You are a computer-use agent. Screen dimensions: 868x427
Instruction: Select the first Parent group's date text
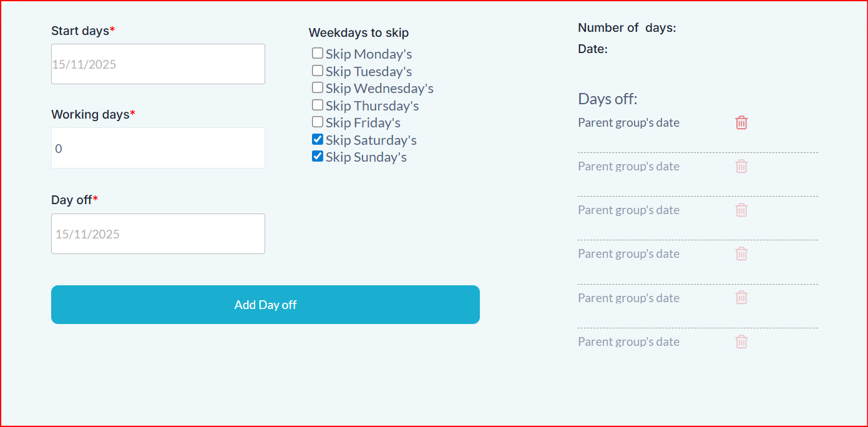(x=628, y=123)
